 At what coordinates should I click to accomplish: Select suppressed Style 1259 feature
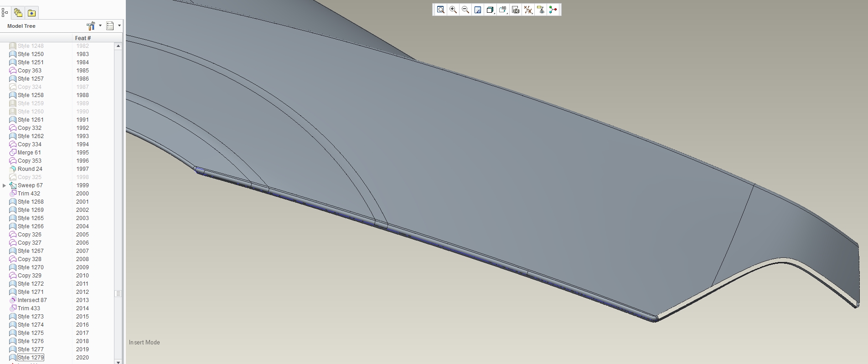[31, 103]
